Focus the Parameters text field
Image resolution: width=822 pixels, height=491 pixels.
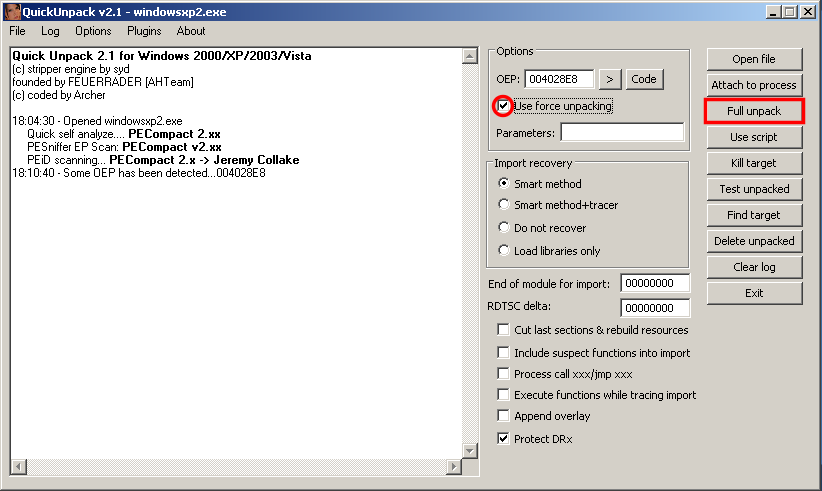coord(621,132)
